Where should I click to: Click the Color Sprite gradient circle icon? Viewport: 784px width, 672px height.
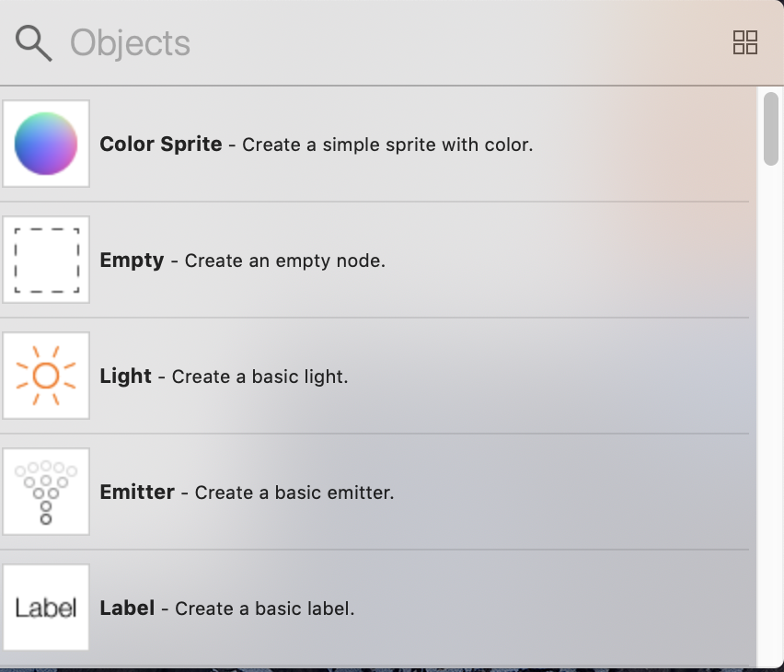[46, 144]
